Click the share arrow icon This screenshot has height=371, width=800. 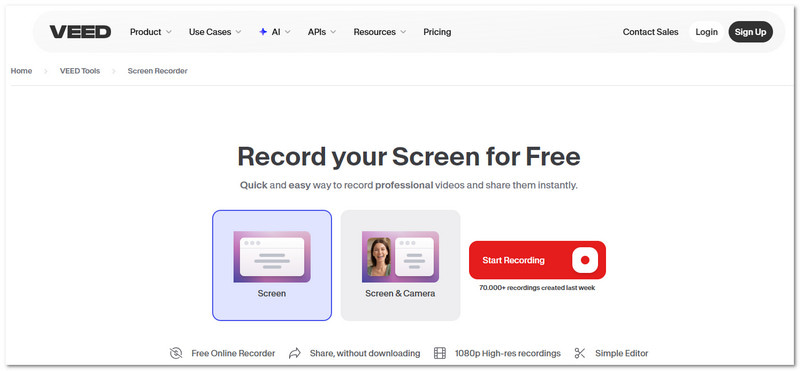click(x=295, y=353)
